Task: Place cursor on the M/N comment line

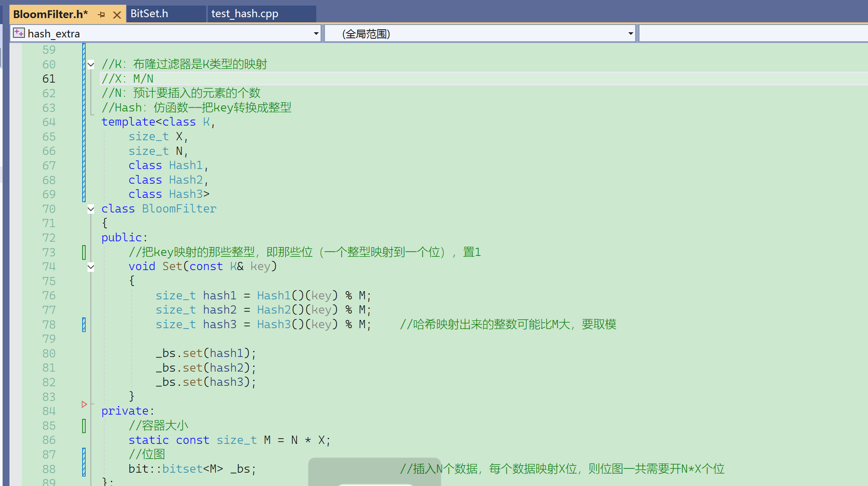Action: tap(143, 79)
